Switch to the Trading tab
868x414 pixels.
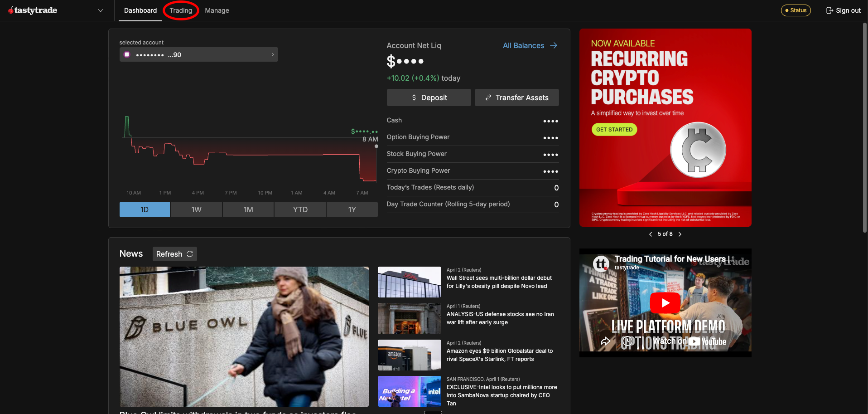point(181,10)
